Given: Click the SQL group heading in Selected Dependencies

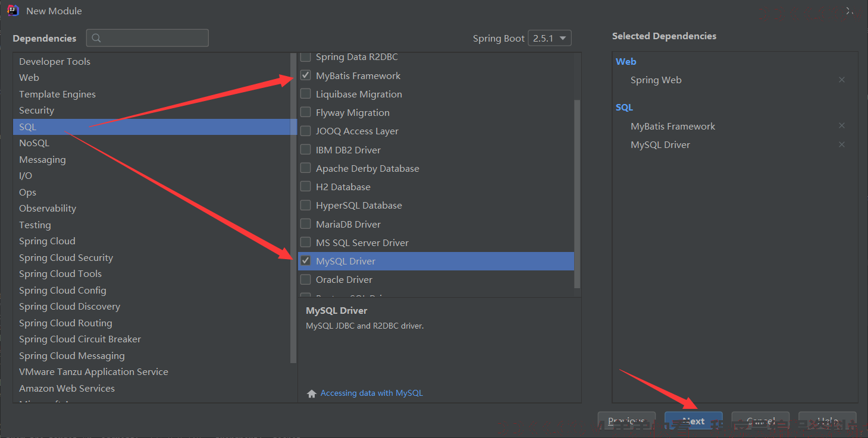Looking at the screenshot, I should click(624, 107).
